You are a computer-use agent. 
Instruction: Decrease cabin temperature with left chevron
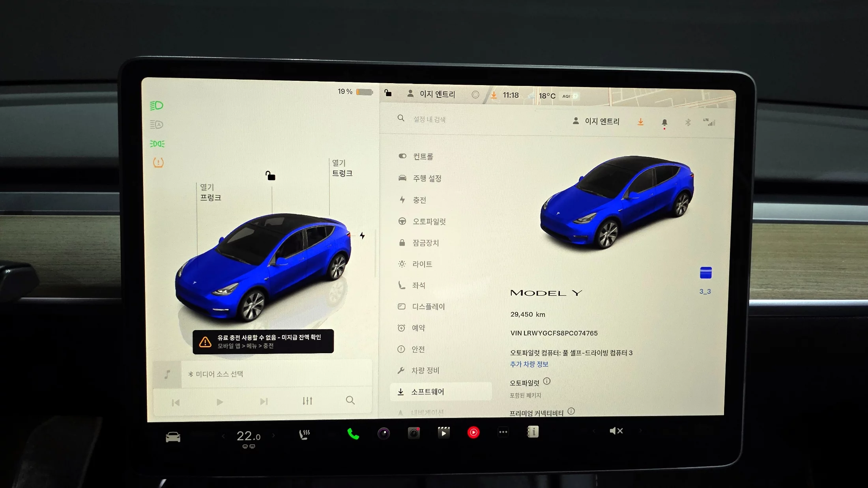point(223,436)
